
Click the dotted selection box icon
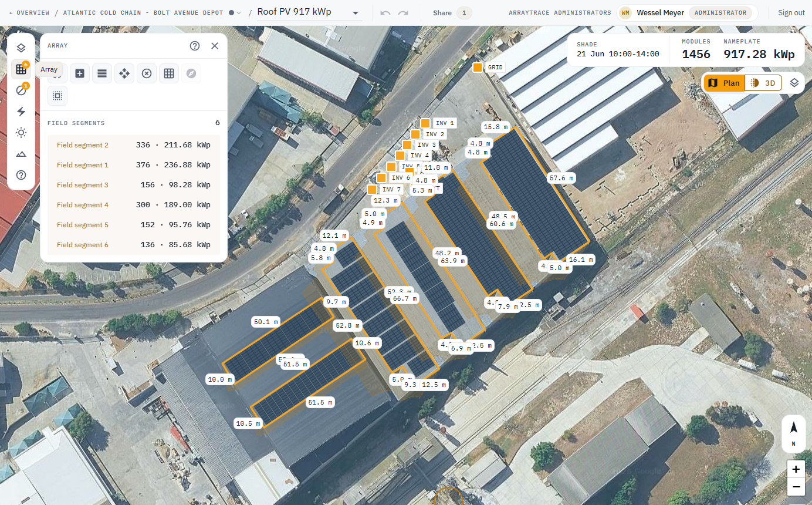tap(57, 95)
